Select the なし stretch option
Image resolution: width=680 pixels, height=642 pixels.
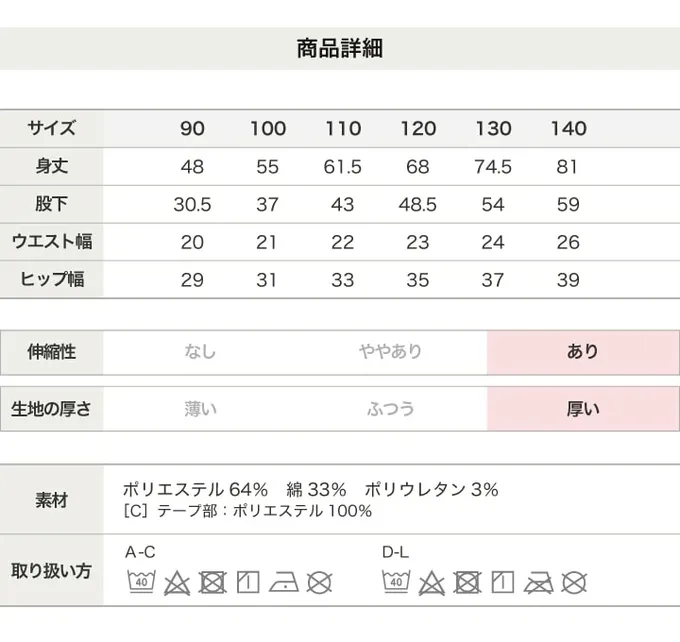click(200, 352)
